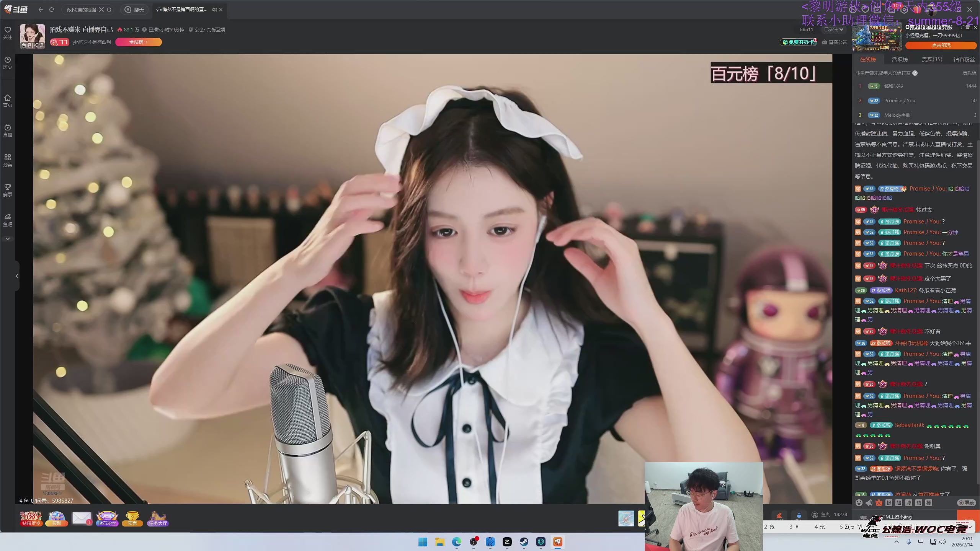
Task: Toggle the 粉 fan filter in chat toolbar
Action: [x=889, y=503]
